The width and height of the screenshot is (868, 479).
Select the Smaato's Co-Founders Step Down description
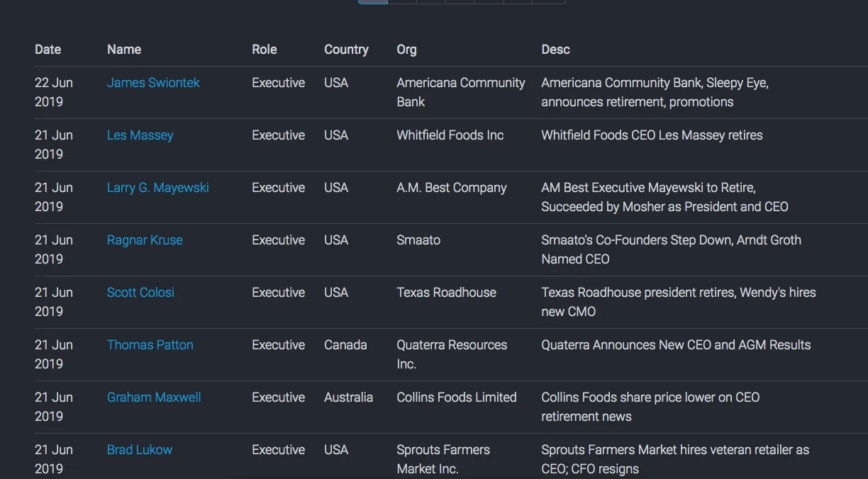[671, 249]
